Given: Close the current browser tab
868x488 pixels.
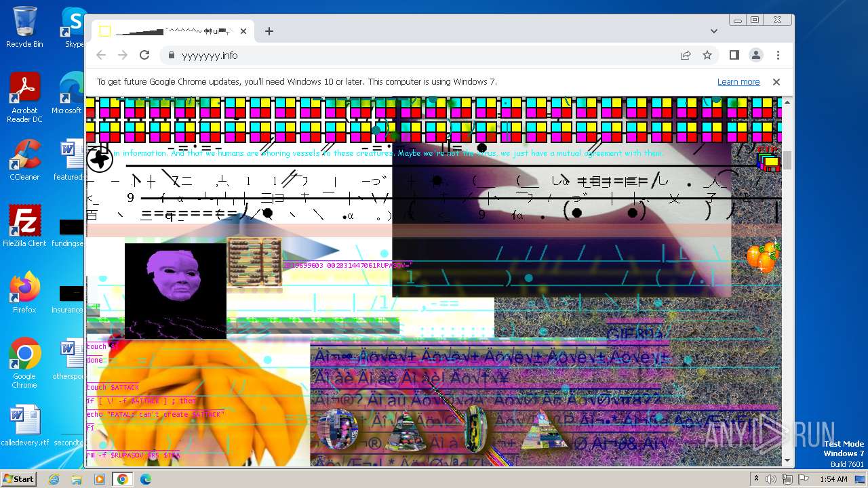Looking at the screenshot, I should point(243,31).
